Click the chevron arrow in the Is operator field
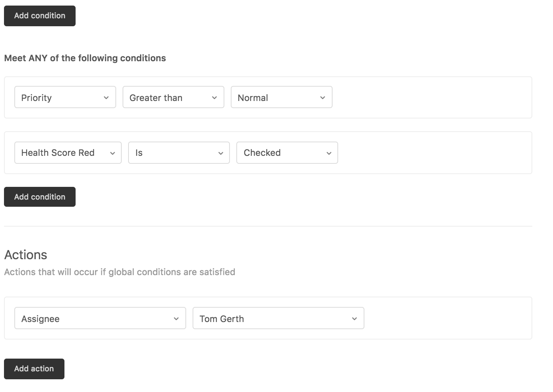 click(x=221, y=153)
